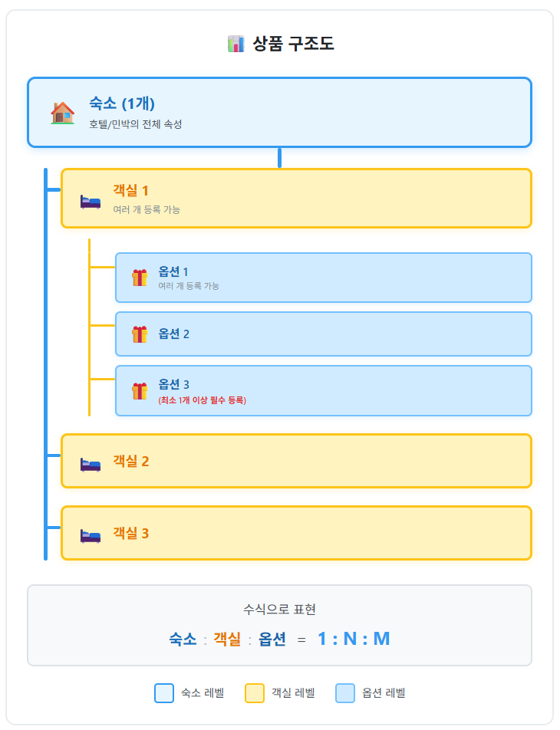Click the house icon in 숙소 box
This screenshot has width=560, height=730.
tap(62, 113)
